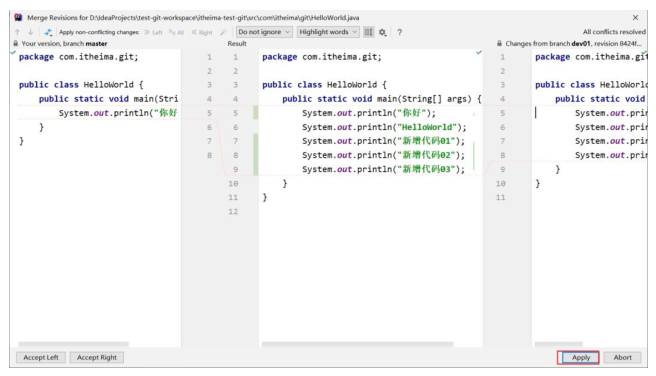The image size is (656, 376).
Task: Click the Accept Right button
Action: (x=97, y=357)
